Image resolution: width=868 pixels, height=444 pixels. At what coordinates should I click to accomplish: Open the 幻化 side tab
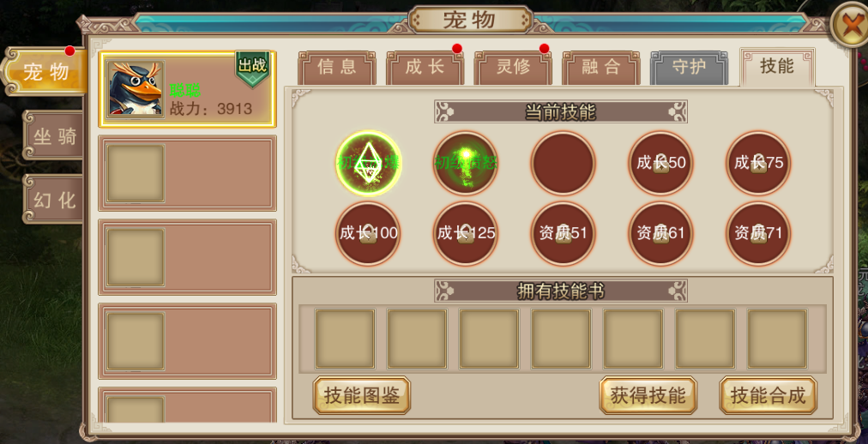tap(54, 199)
